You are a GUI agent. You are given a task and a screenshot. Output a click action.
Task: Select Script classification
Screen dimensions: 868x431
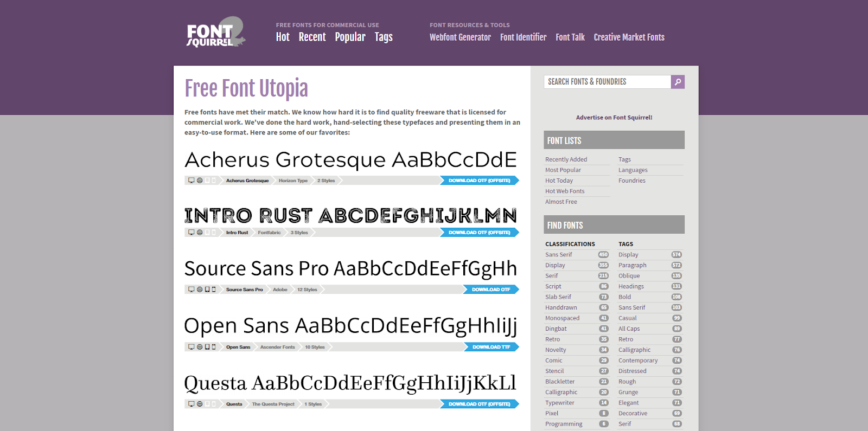click(553, 287)
